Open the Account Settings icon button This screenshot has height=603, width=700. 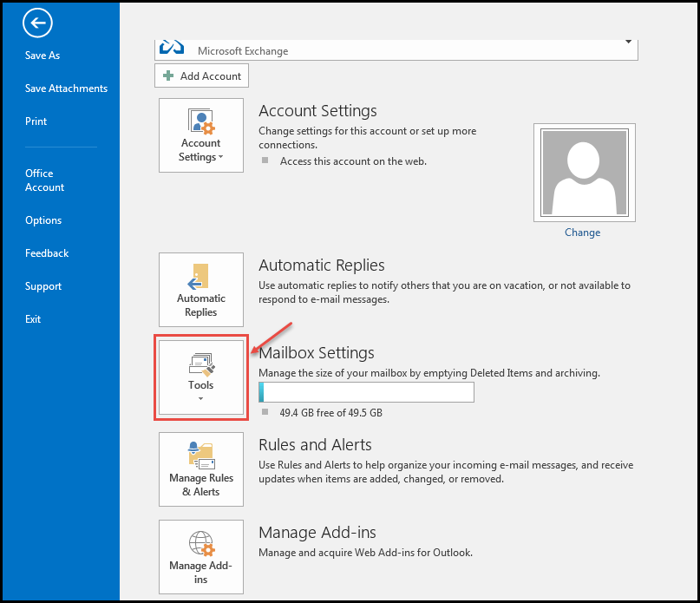[201, 121]
